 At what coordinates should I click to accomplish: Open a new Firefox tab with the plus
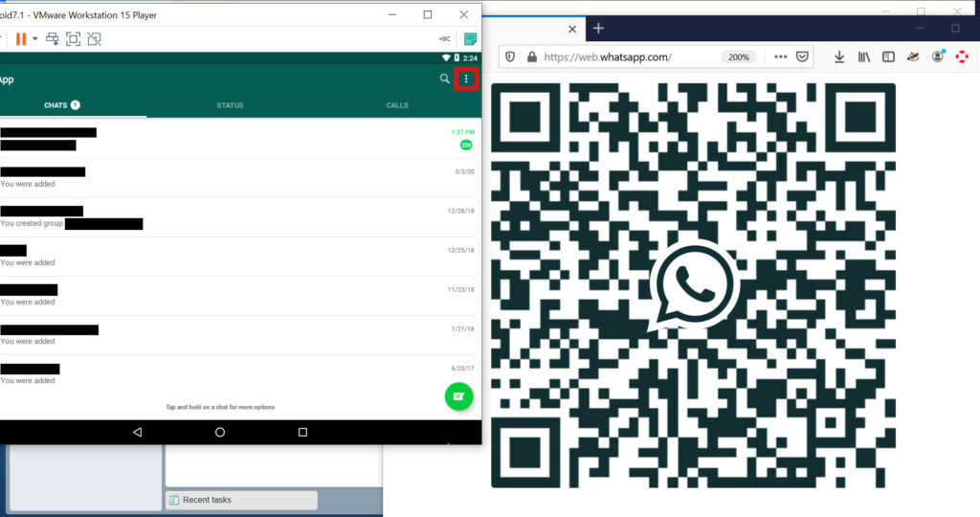click(598, 28)
